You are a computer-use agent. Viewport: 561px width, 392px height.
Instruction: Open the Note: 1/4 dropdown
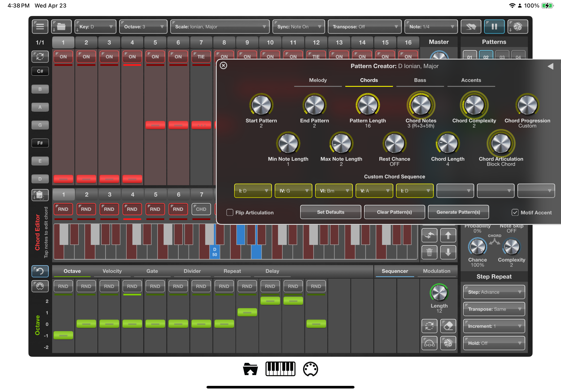point(431,27)
